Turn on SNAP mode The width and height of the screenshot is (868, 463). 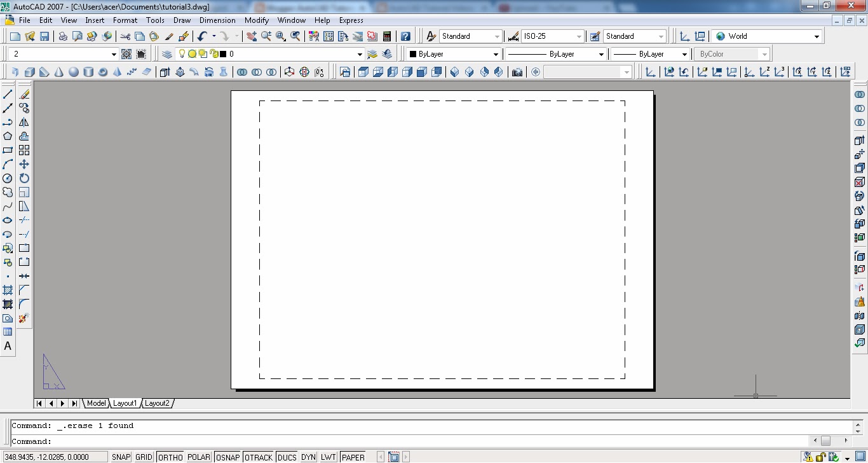tap(119, 457)
